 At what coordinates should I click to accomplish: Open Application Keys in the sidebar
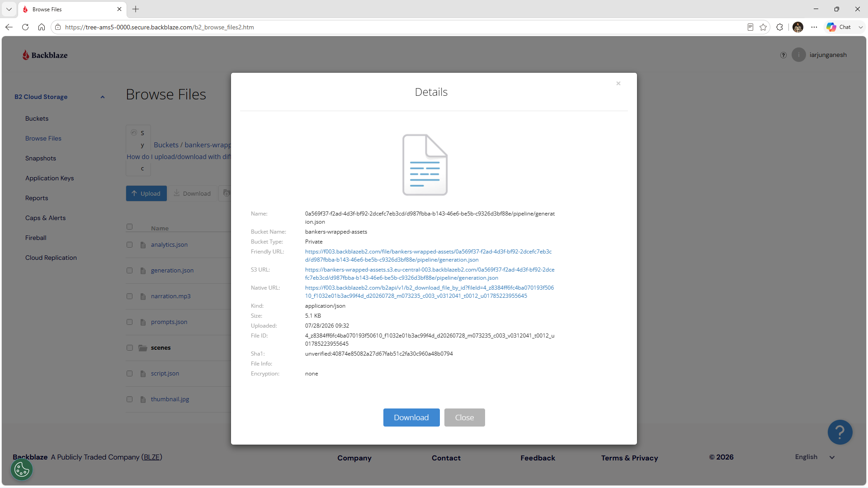click(x=49, y=178)
